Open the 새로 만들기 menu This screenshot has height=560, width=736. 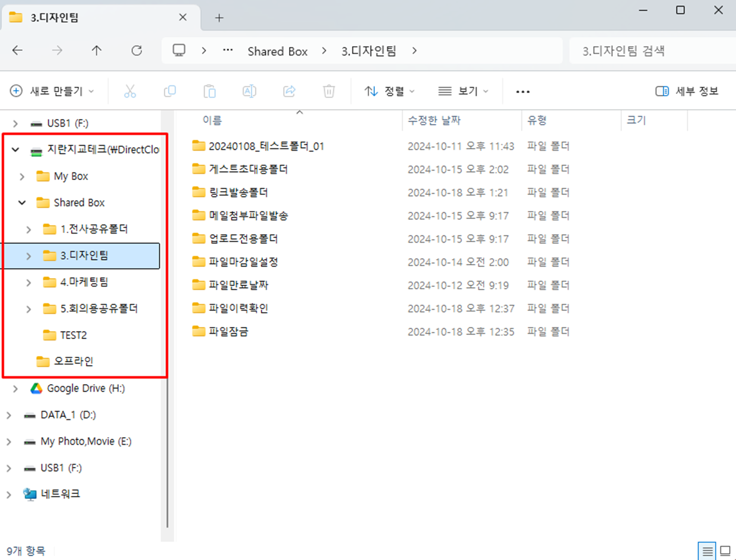point(52,91)
